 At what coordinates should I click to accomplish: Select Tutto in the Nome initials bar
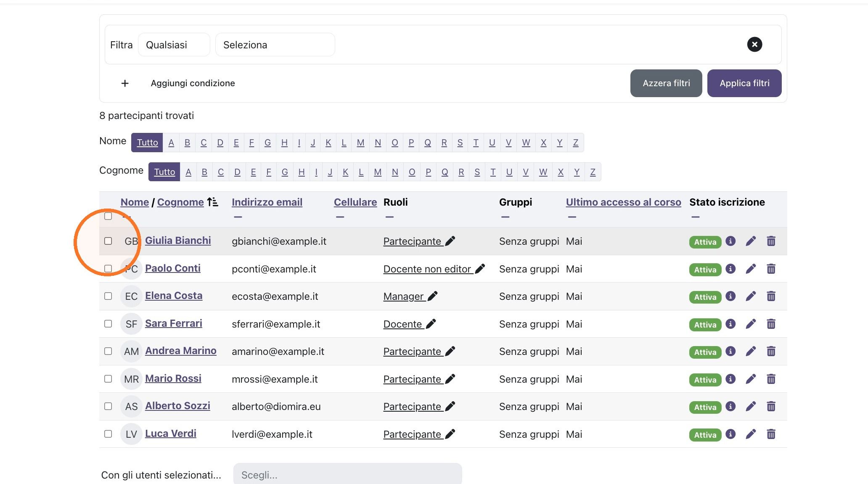(147, 143)
